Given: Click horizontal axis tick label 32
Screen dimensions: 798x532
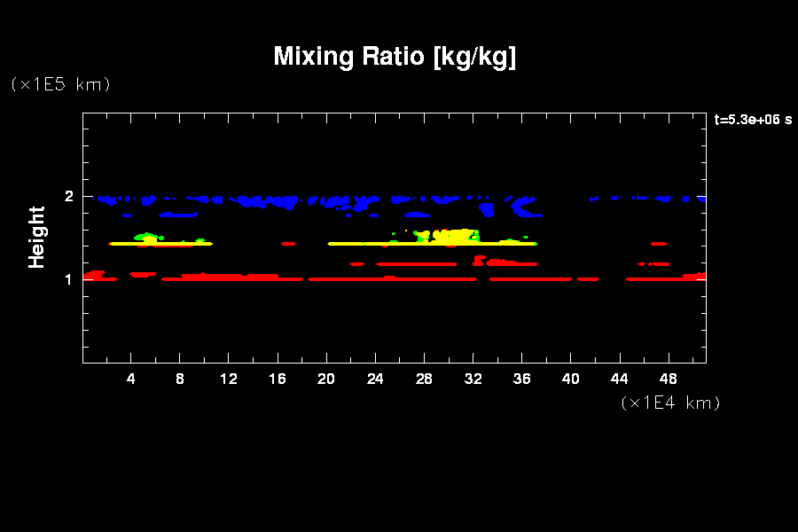Looking at the screenshot, I should pos(473,379).
